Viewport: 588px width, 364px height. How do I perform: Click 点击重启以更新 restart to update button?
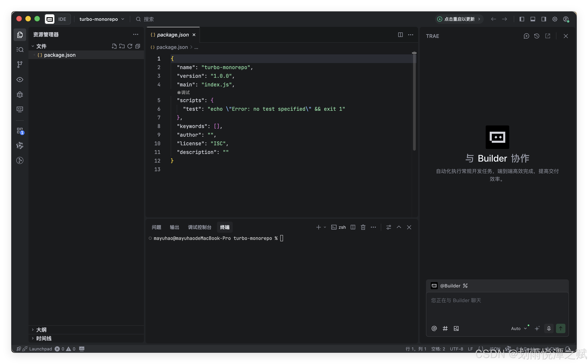459,19
